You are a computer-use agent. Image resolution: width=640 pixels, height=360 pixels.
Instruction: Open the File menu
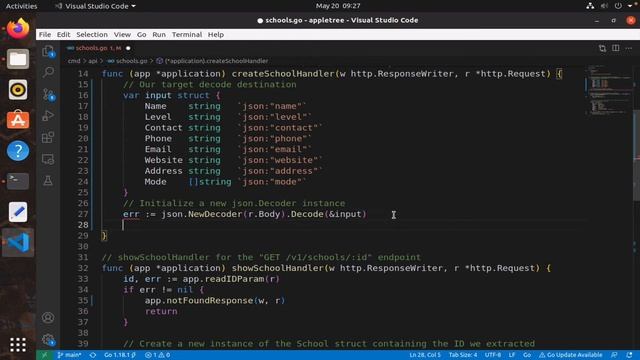[x=45, y=35]
